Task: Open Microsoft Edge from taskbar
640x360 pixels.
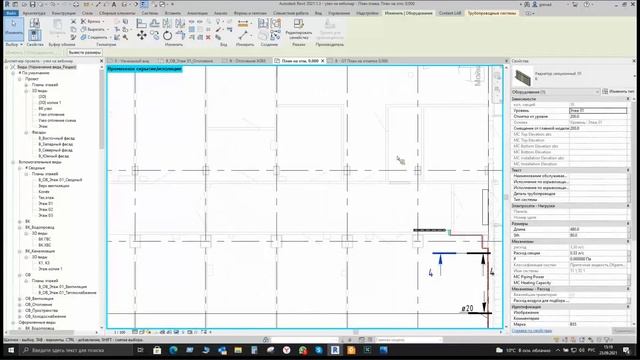Action: tap(173, 350)
